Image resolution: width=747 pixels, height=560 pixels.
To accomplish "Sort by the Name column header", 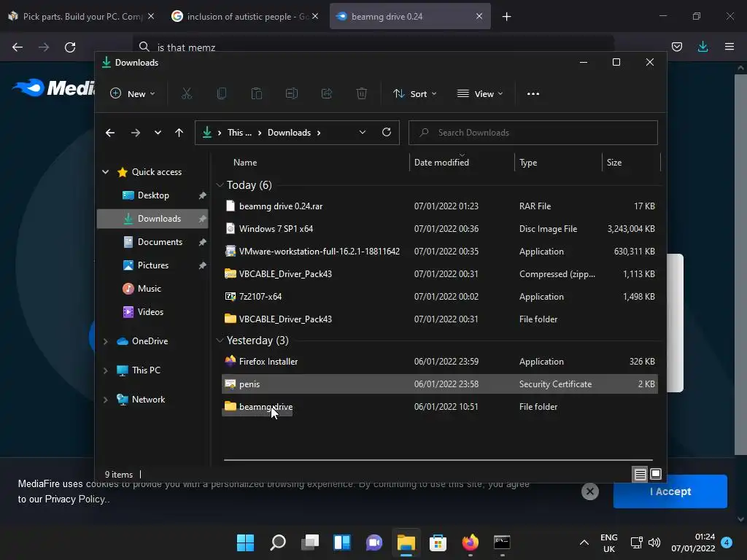I will pos(245,163).
